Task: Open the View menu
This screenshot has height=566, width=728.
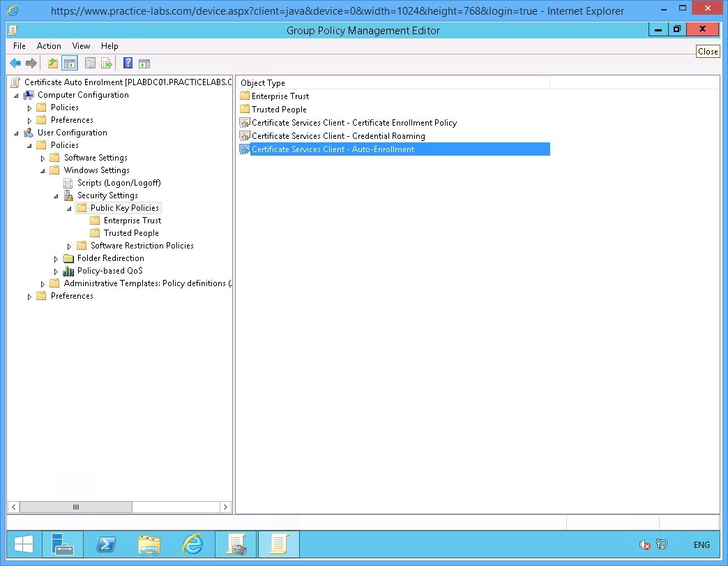Action: (x=81, y=46)
